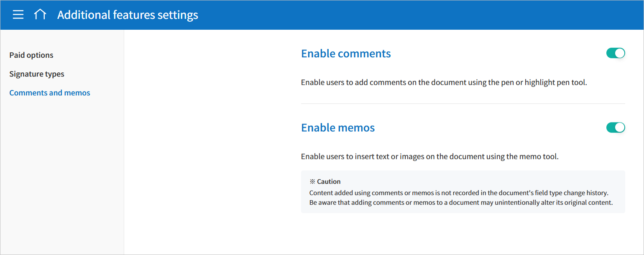Click the memo tool description text
The height and width of the screenshot is (255, 644).
coord(429,157)
